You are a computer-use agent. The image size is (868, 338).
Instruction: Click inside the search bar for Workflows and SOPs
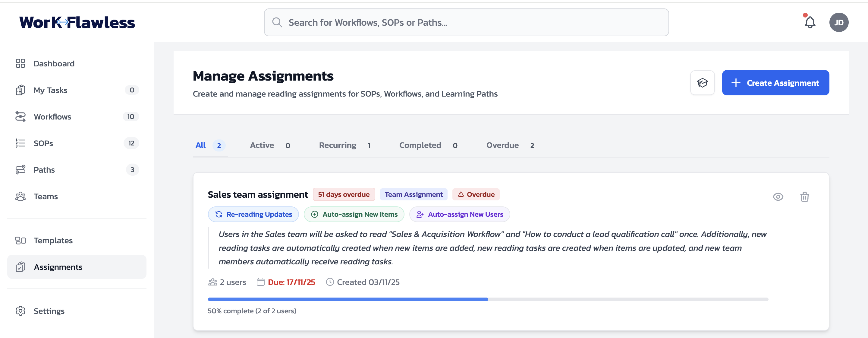tap(466, 22)
